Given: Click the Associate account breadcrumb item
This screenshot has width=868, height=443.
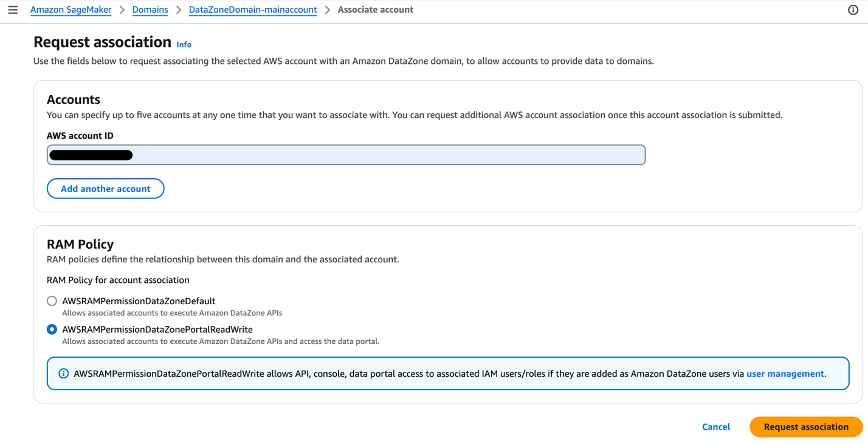Looking at the screenshot, I should [x=376, y=10].
